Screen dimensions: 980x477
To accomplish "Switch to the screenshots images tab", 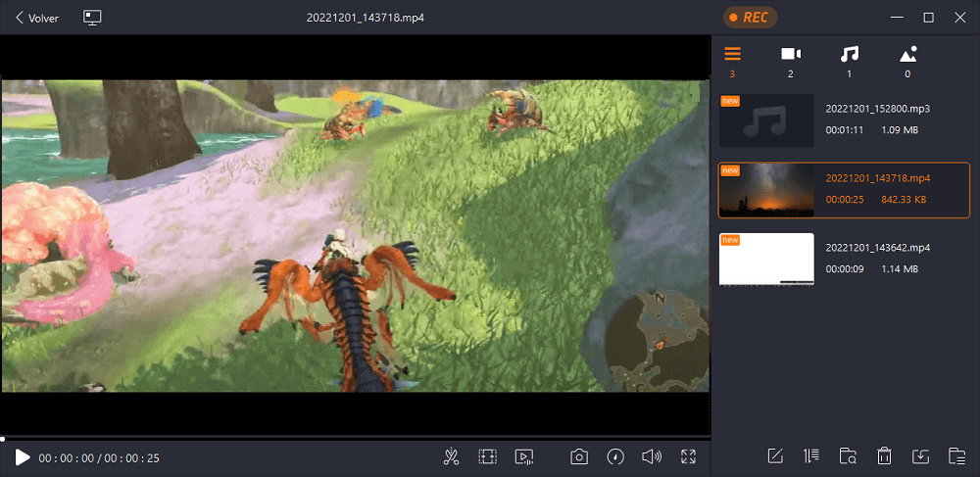I will tap(907, 61).
